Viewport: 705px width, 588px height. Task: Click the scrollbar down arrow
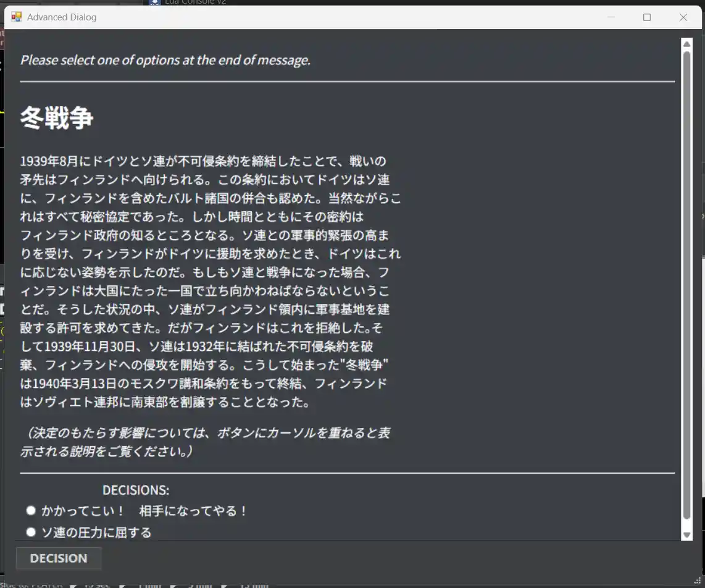click(686, 535)
